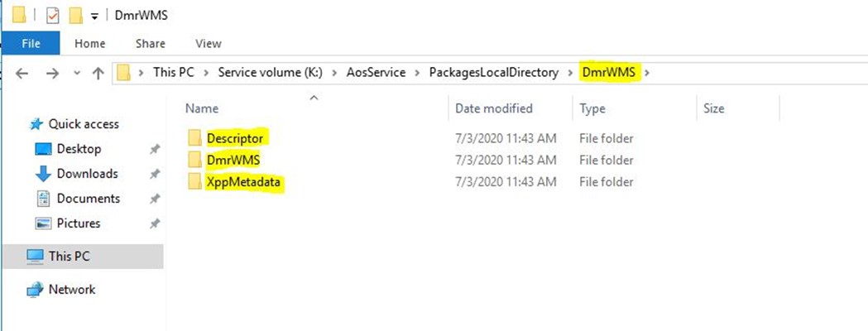868x331 pixels.
Task: Click the Forward navigation arrow
Action: (x=52, y=73)
